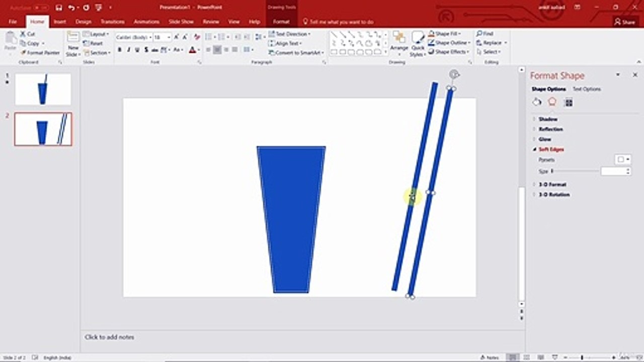The image size is (644, 362).
Task: Open the Shape Outline dropdown
Action: [x=449, y=43]
